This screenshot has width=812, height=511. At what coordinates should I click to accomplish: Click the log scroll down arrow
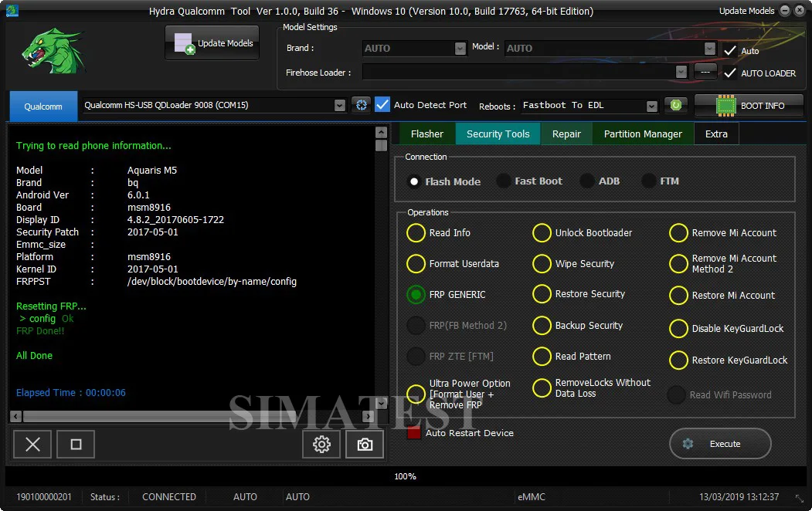click(x=381, y=403)
